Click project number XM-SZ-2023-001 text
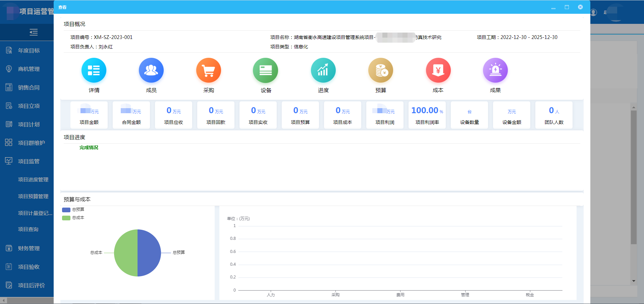Screen dimensions: 644x304 point(113,37)
